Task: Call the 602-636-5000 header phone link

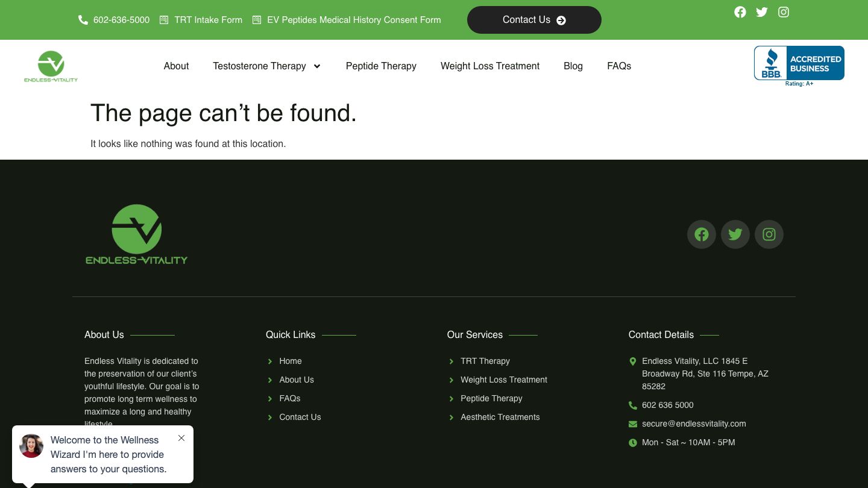Action: pyautogui.click(x=121, y=20)
